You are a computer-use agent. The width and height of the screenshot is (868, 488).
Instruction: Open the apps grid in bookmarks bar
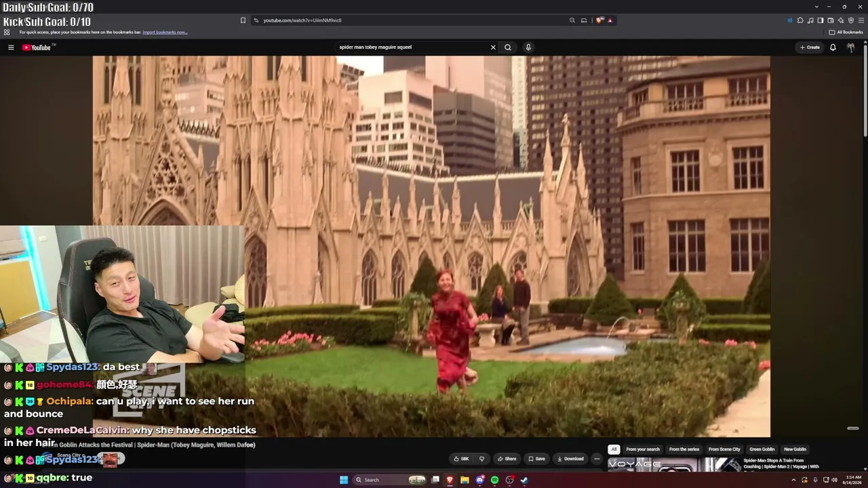pos(7,32)
